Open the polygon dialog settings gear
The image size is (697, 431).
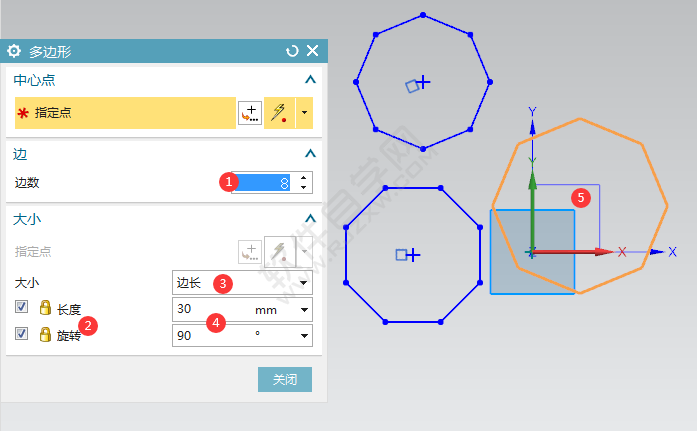coord(14,51)
